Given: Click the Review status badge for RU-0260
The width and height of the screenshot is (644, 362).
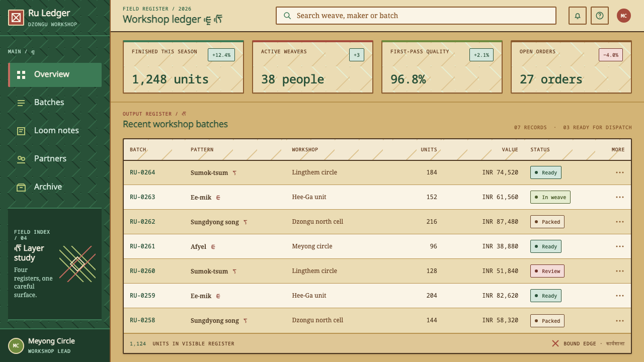Looking at the screenshot, I should [547, 271].
